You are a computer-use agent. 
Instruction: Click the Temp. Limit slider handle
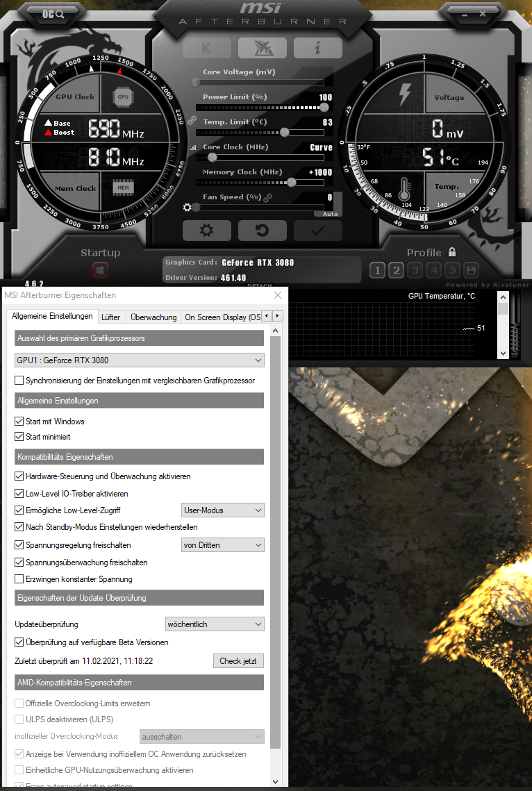[285, 132]
